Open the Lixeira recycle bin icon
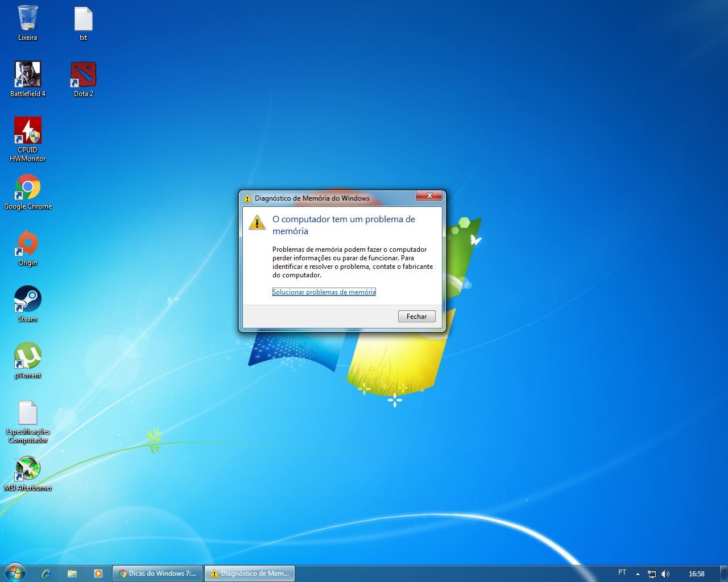This screenshot has height=582, width=728. (27, 23)
